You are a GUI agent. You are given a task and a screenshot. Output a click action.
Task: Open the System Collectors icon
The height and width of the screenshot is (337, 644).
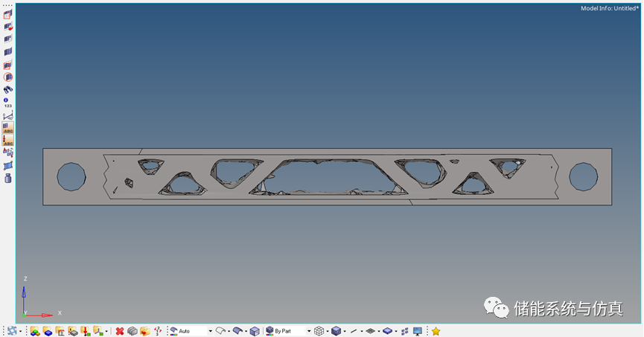tap(98, 331)
